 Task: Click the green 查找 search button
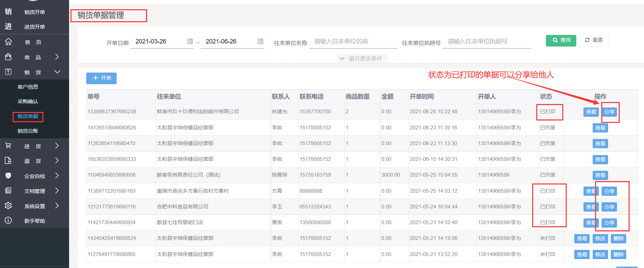pos(561,40)
